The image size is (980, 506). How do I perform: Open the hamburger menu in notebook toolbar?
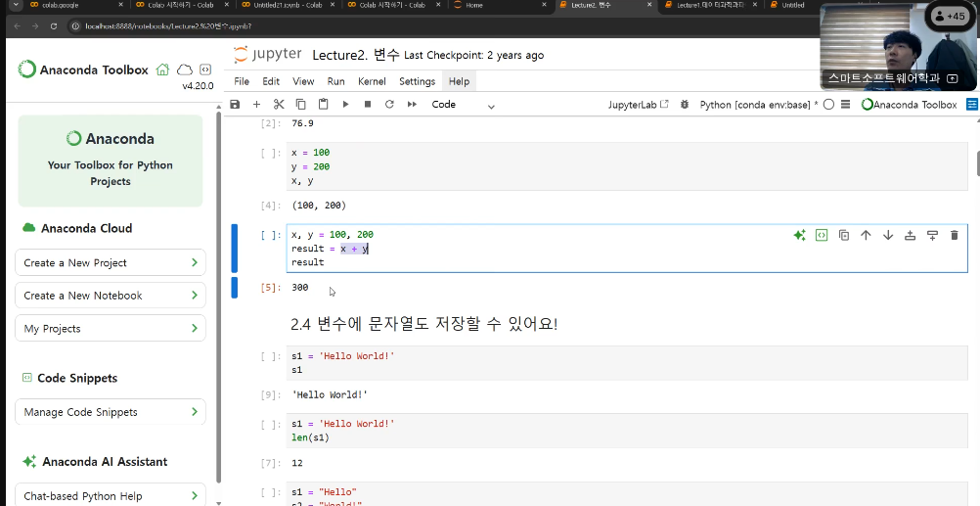846,105
